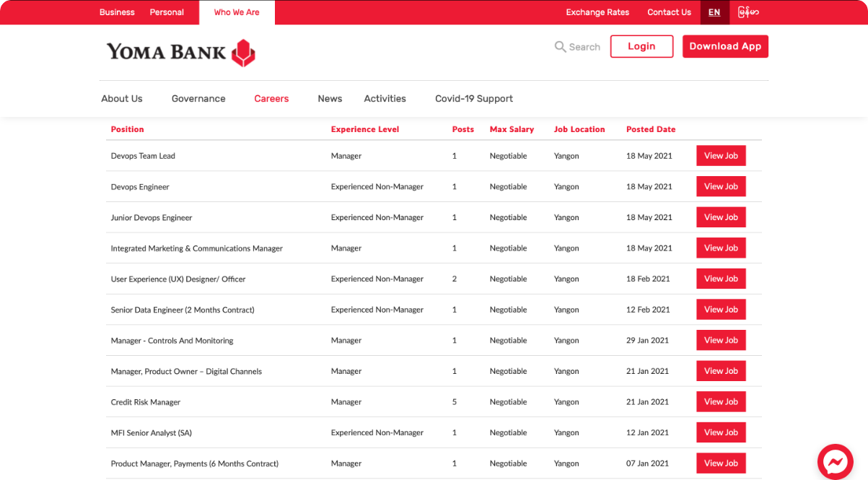
Task: Select the Who We Are tab
Action: tap(237, 12)
